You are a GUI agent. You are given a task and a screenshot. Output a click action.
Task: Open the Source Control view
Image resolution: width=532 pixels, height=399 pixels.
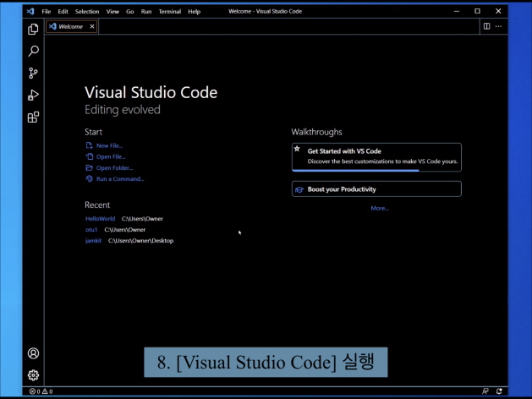tap(33, 73)
